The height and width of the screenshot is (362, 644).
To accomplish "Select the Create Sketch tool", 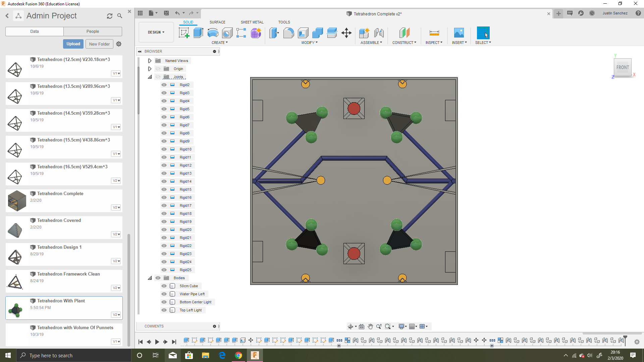I will [184, 33].
